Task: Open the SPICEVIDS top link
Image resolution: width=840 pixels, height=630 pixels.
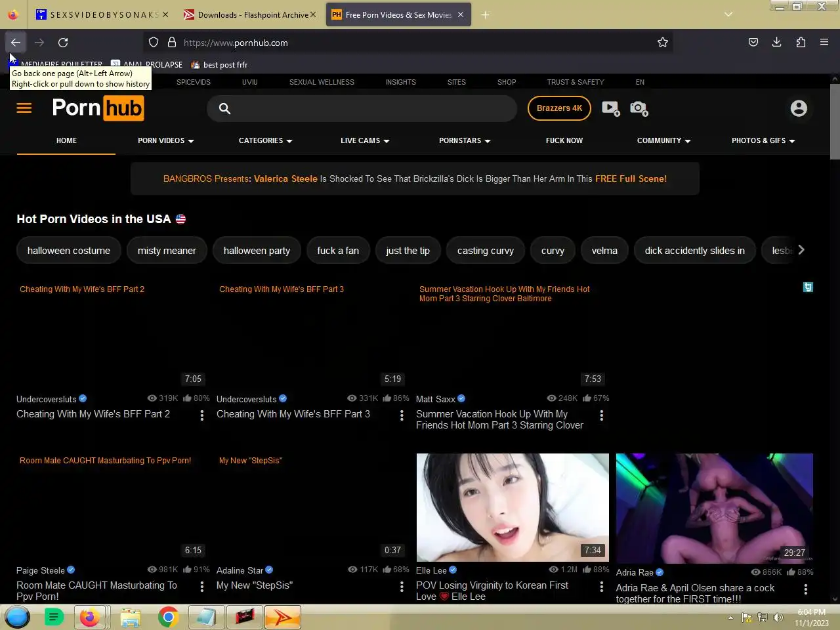Action: coord(194,82)
